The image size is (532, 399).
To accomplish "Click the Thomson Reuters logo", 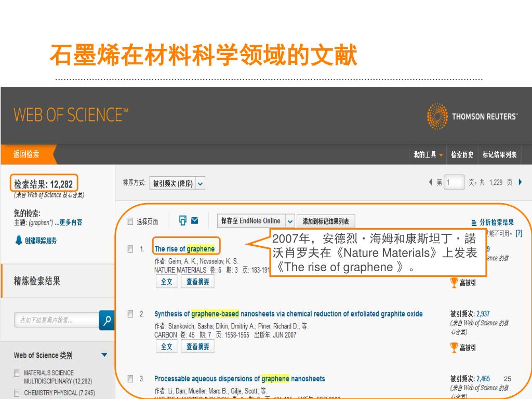I will 472,116.
